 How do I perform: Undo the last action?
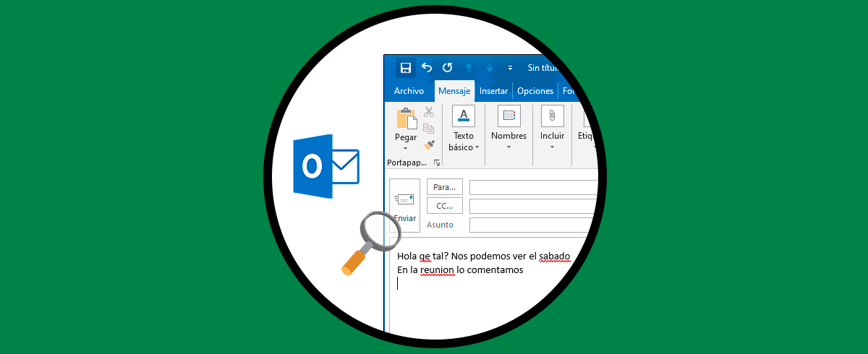pyautogui.click(x=427, y=68)
